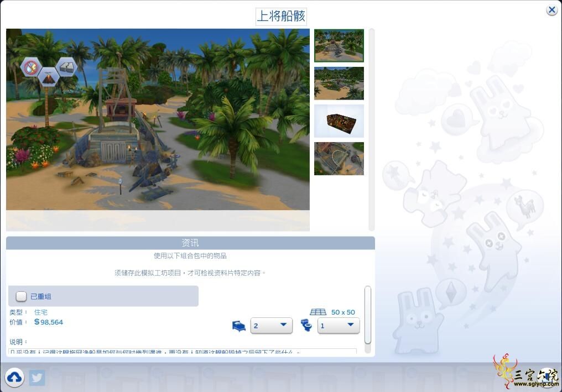Click the lot size grid icon
This screenshot has width=562, height=392.
click(318, 312)
